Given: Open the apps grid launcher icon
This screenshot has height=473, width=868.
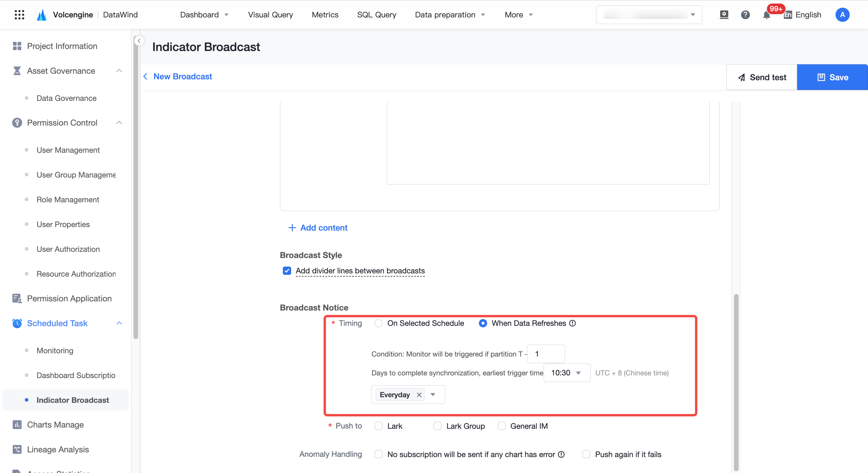Looking at the screenshot, I should 19,15.
